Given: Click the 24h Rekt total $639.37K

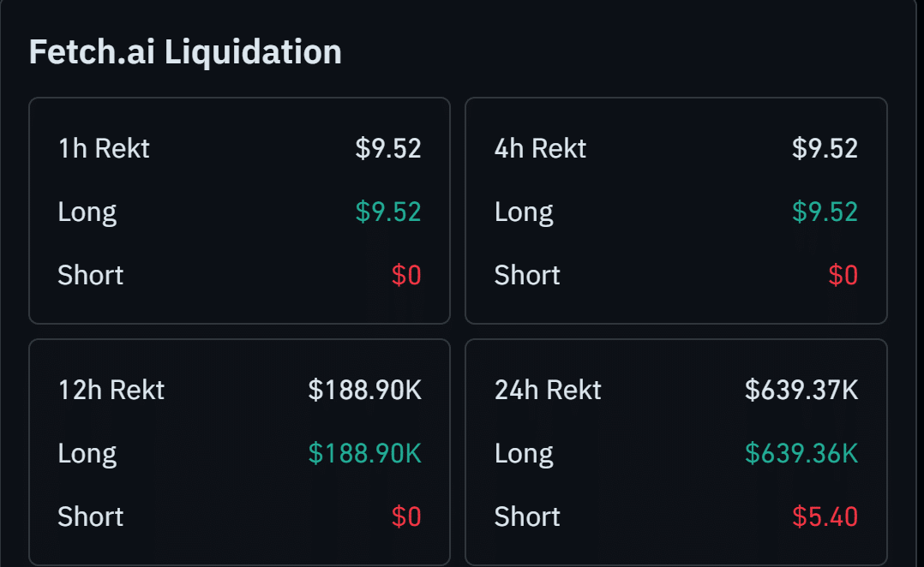Looking at the screenshot, I should pos(801,391).
